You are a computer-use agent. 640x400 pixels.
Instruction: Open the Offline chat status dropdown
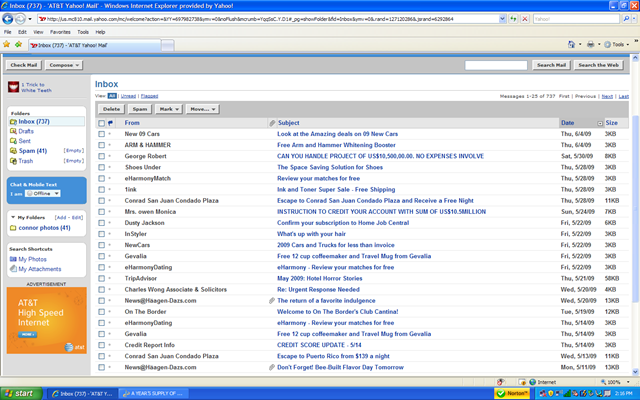[x=42, y=193]
